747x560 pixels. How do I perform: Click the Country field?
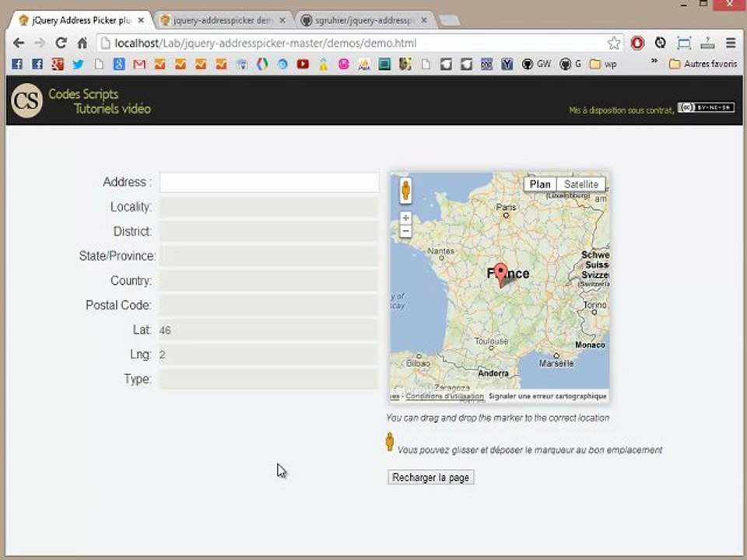pyautogui.click(x=269, y=281)
